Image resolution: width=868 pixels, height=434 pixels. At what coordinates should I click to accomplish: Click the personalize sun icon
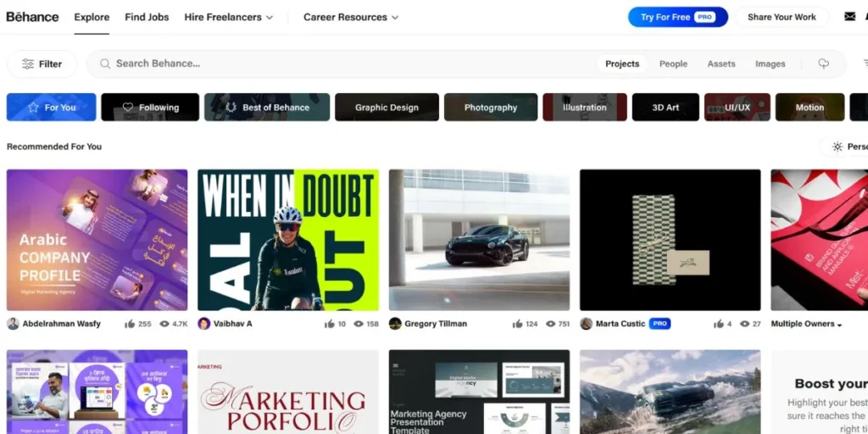click(837, 147)
